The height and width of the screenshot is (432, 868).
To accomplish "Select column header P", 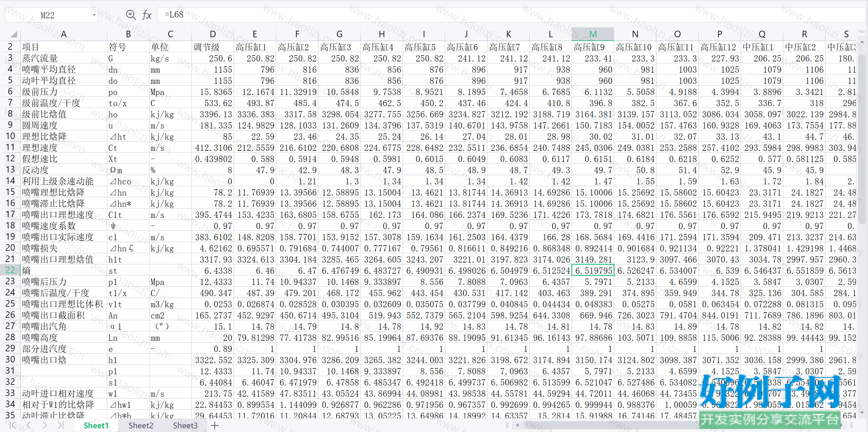I will tap(720, 34).
